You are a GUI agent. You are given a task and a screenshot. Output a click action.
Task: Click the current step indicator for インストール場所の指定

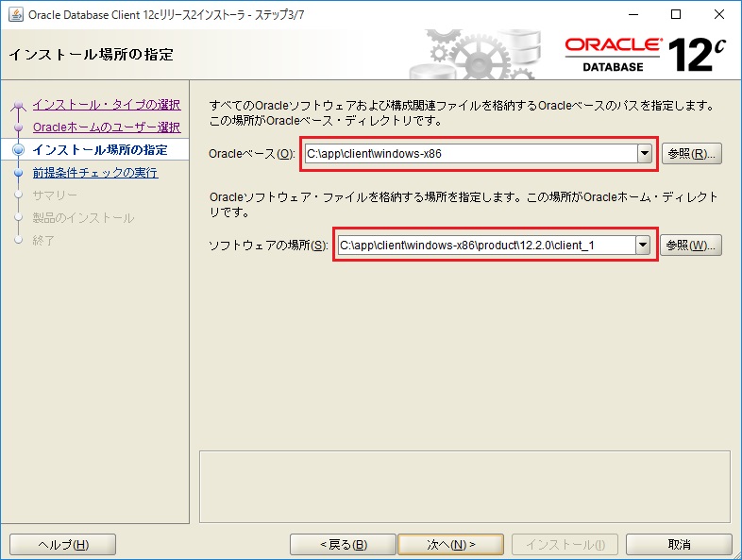(17, 151)
